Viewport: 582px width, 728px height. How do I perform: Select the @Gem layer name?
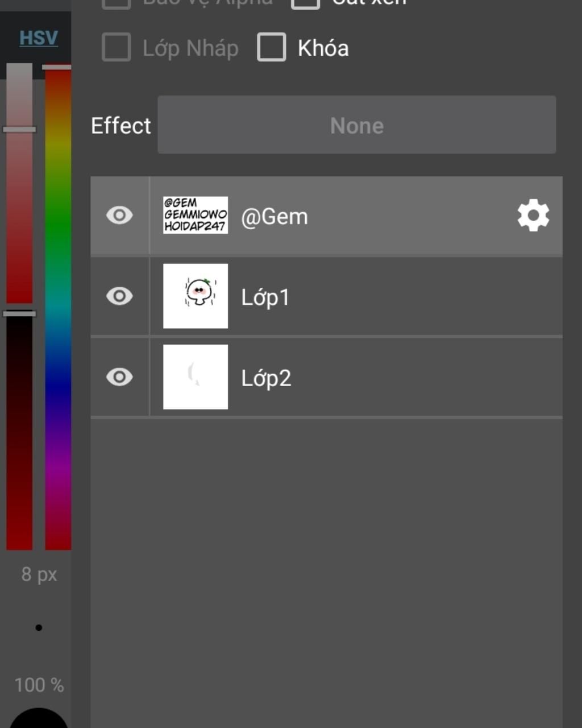pyautogui.click(x=275, y=217)
